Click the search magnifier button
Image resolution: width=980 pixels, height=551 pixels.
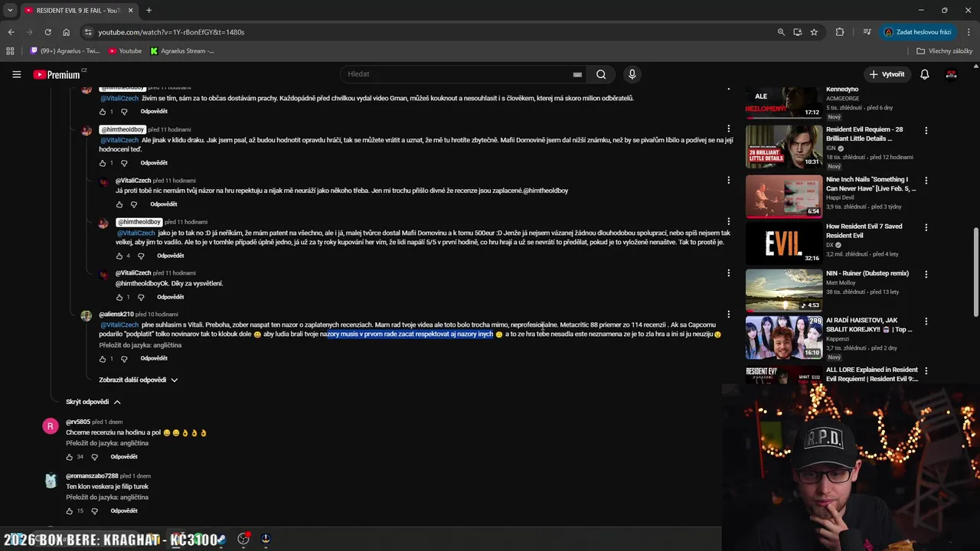(601, 74)
